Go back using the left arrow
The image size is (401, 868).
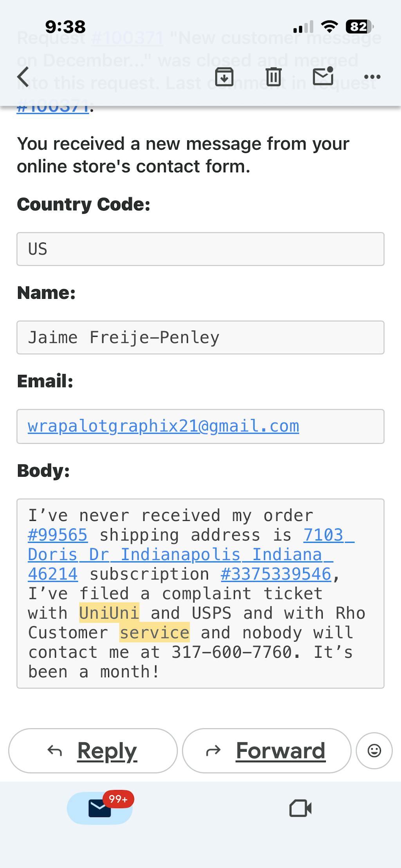[x=23, y=77]
